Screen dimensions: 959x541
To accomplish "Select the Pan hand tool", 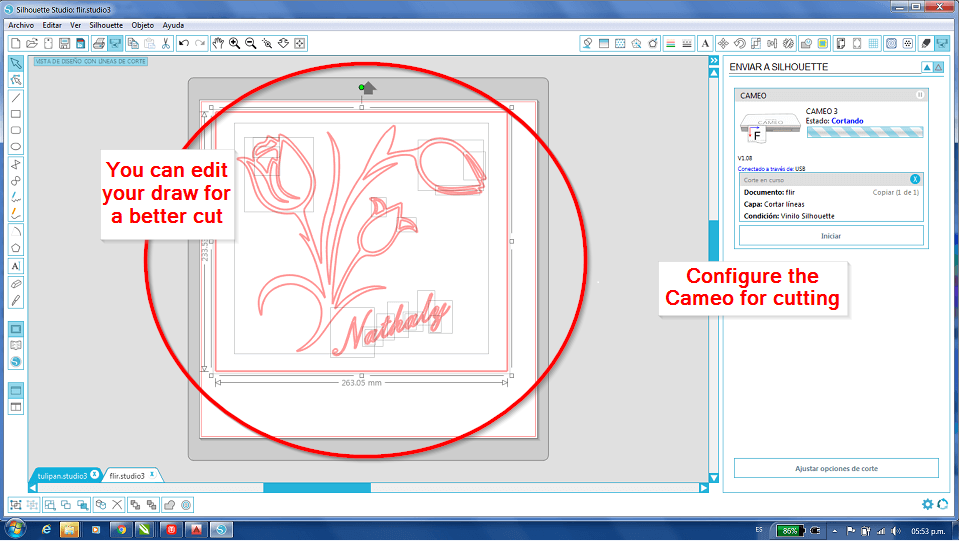I will pyautogui.click(x=218, y=43).
